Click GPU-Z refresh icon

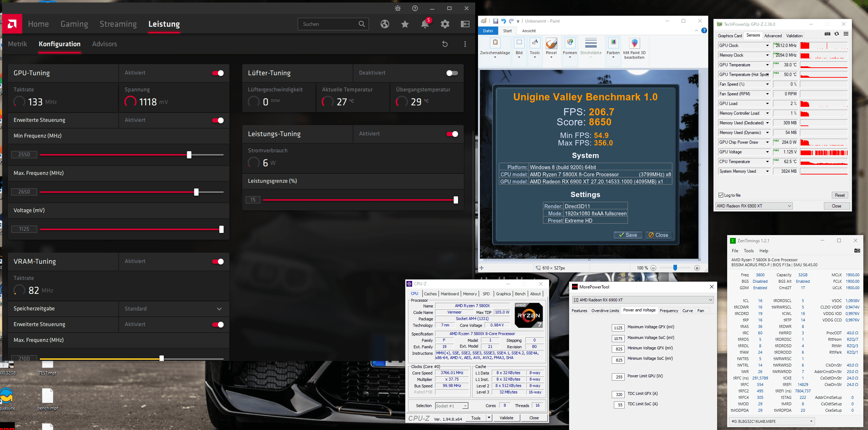[x=837, y=34]
